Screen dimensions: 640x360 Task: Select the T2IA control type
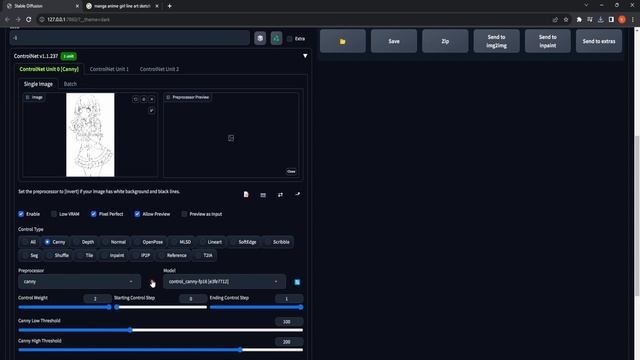coord(204,256)
